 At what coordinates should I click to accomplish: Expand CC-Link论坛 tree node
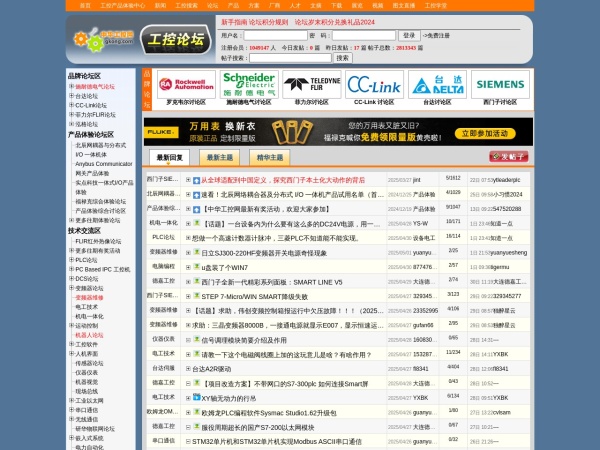(71, 105)
